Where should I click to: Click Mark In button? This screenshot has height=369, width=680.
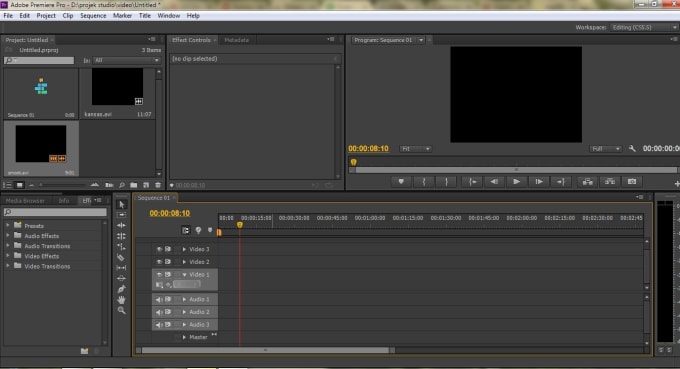pyautogui.click(x=424, y=182)
